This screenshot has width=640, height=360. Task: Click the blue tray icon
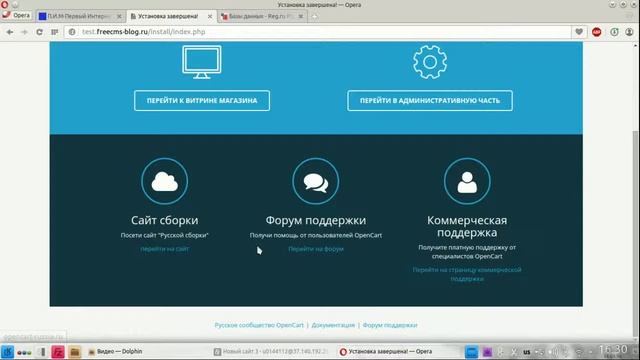tap(471, 352)
